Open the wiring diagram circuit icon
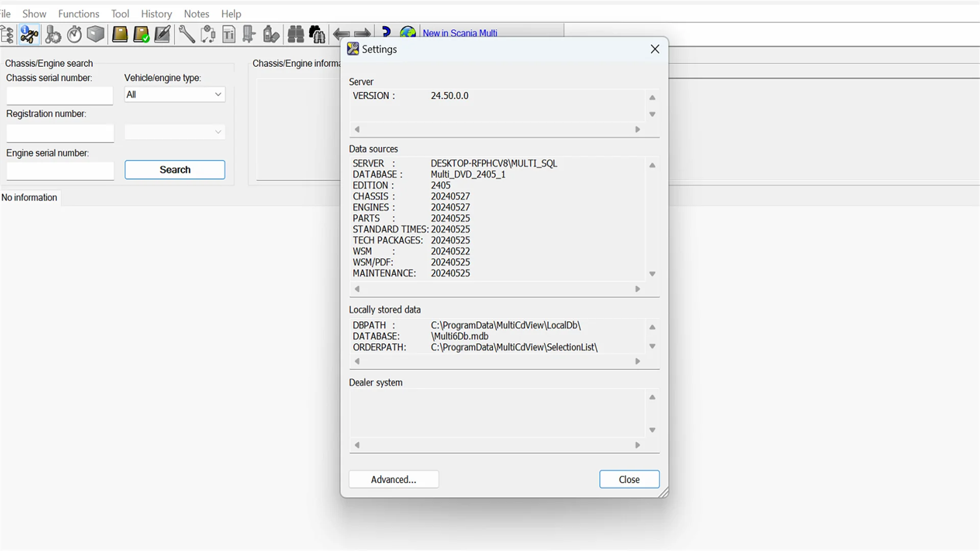980x551 pixels. click(208, 34)
